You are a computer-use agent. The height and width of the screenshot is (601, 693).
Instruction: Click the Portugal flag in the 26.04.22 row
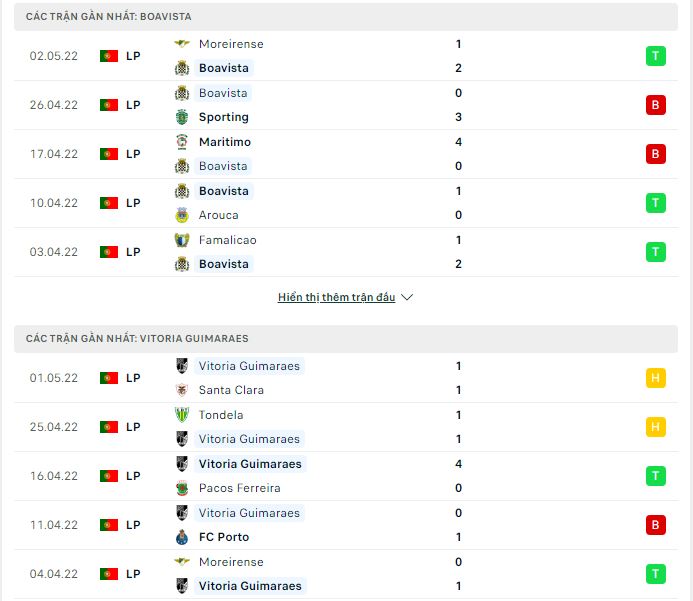tap(109, 105)
